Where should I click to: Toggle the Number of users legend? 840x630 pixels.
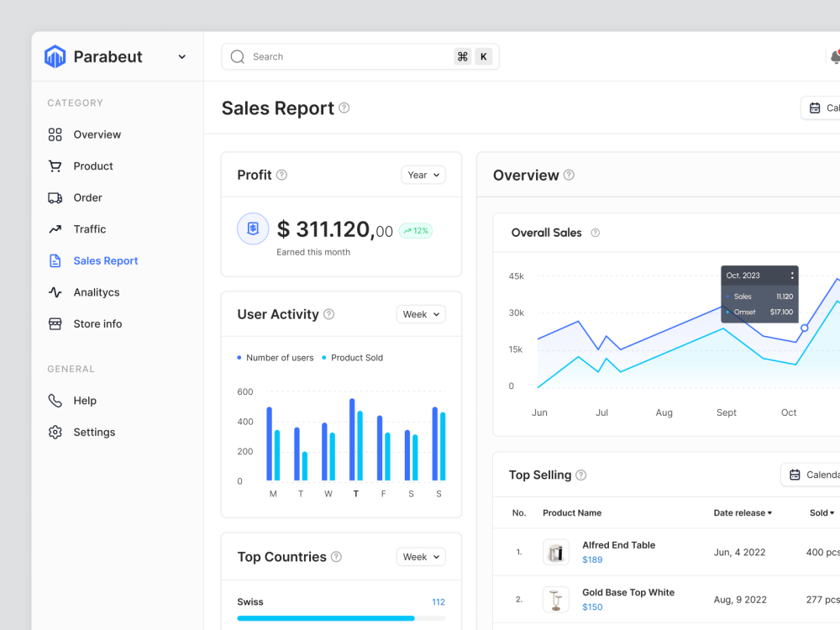click(x=276, y=358)
